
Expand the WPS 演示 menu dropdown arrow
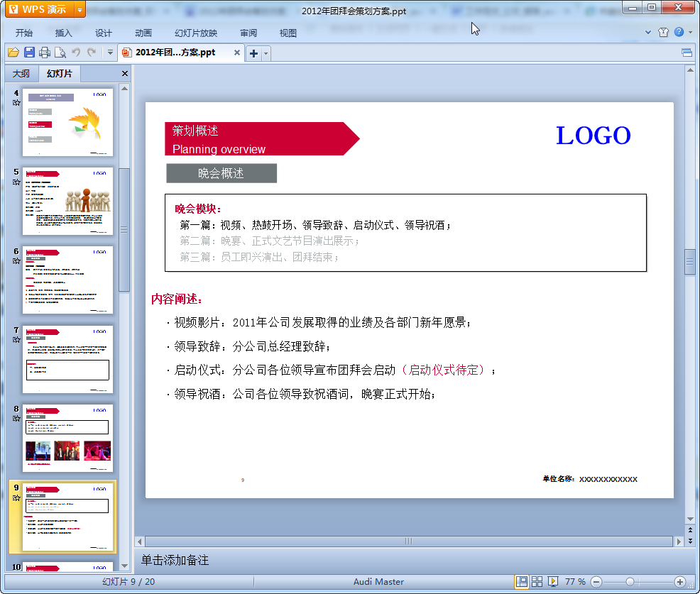tap(80, 9)
